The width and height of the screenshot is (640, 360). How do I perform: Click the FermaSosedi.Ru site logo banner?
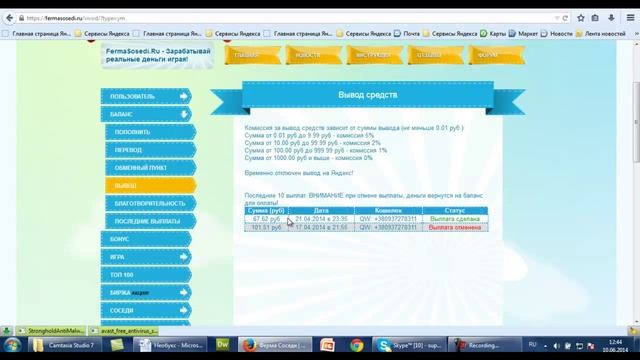click(x=158, y=55)
